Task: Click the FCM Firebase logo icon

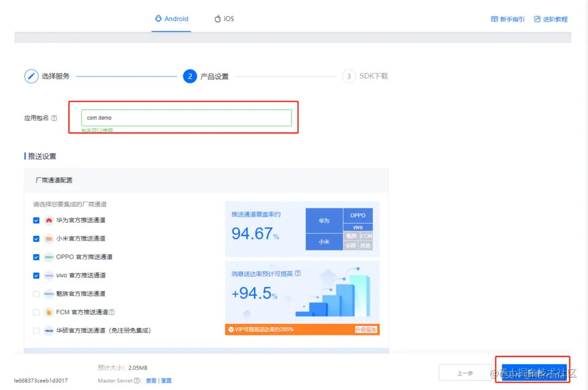Action: (49, 313)
